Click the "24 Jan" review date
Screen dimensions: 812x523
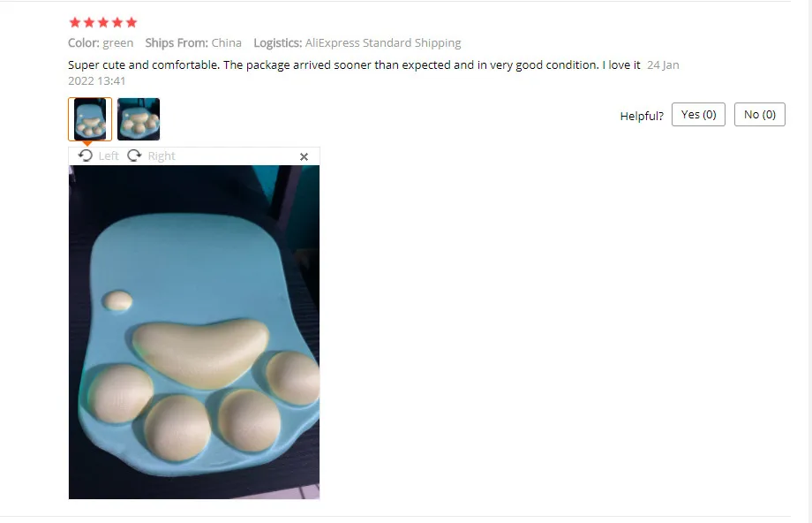point(663,64)
